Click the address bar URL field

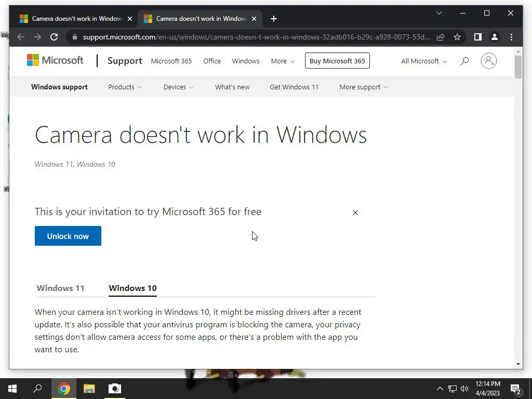point(256,37)
